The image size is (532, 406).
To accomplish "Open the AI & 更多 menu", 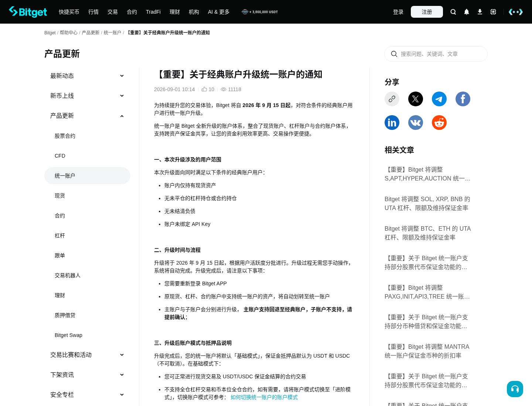I will [219, 12].
